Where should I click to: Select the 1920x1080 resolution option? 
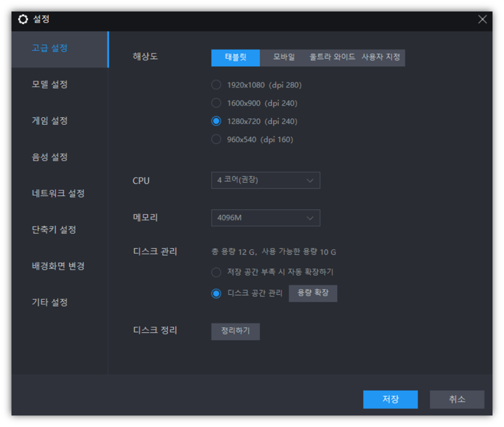(216, 85)
